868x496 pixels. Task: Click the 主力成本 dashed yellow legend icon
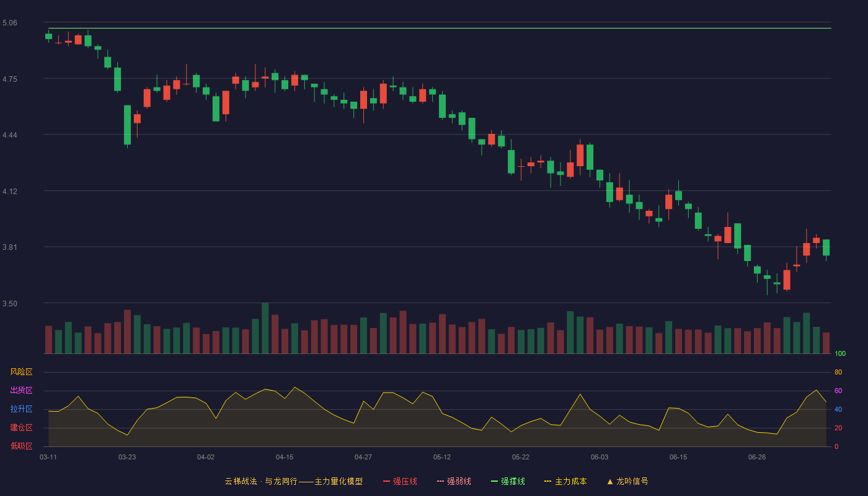548,481
